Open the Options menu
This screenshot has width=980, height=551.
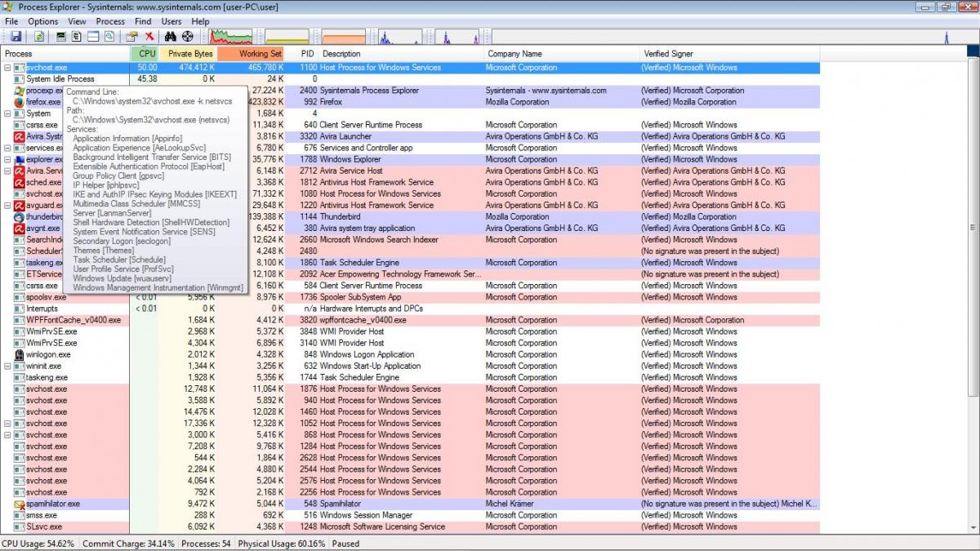[x=43, y=21]
